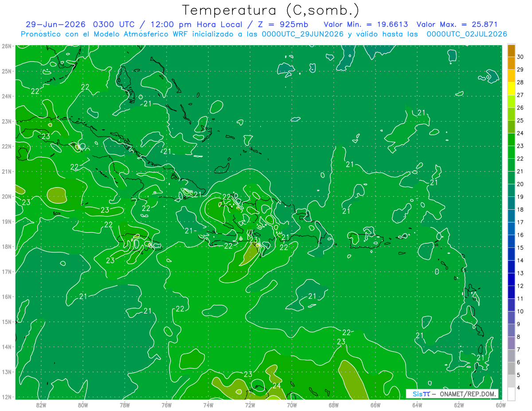Click the "25N" latitude axis label
532x411 pixels.
click(6, 71)
